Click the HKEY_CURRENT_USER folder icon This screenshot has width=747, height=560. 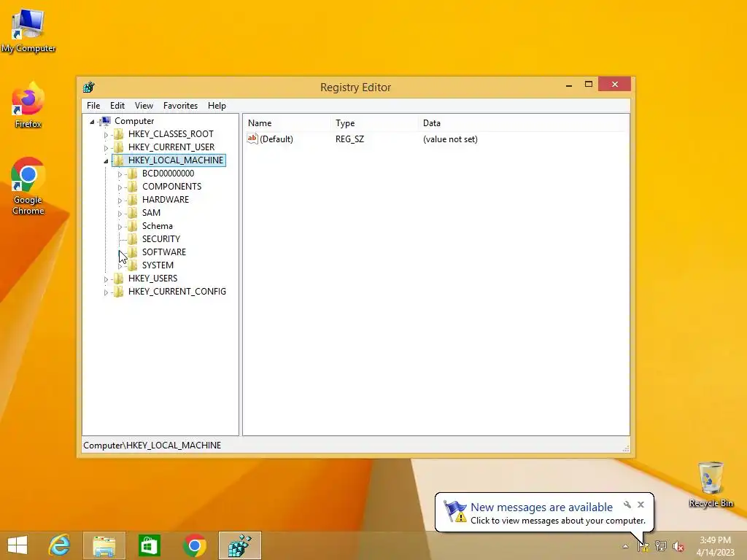pos(119,147)
